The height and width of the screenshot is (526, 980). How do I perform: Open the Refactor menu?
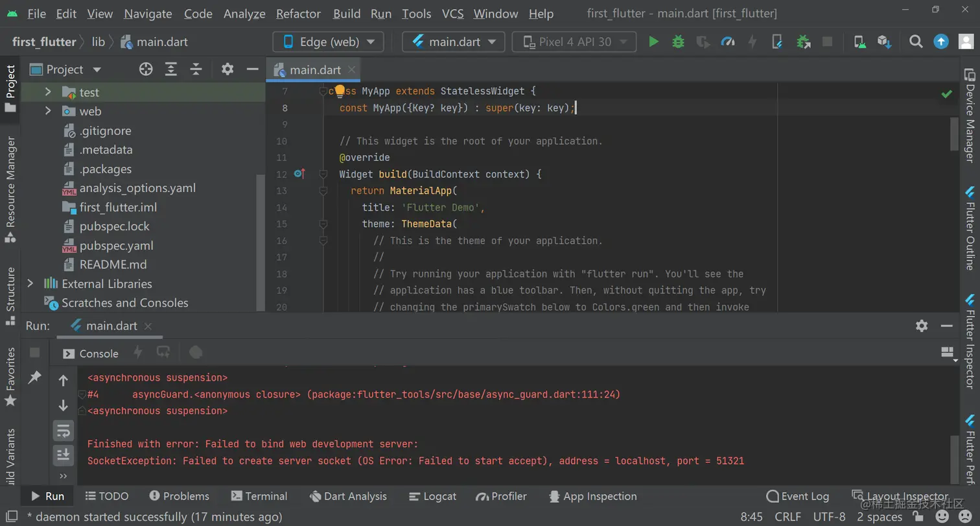click(x=298, y=14)
